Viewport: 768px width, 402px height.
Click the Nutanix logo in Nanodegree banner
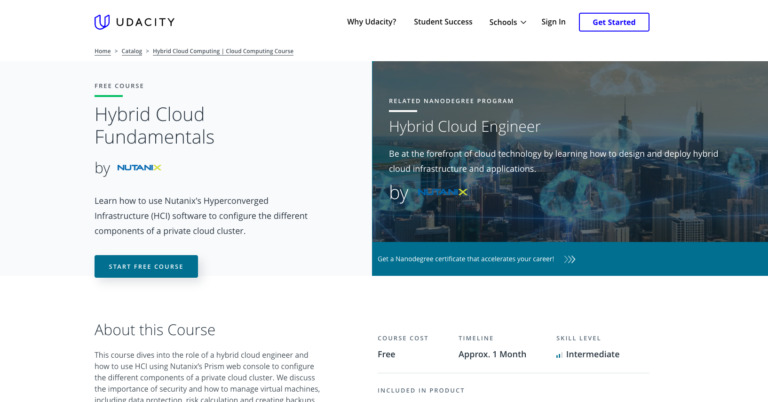[x=443, y=192]
